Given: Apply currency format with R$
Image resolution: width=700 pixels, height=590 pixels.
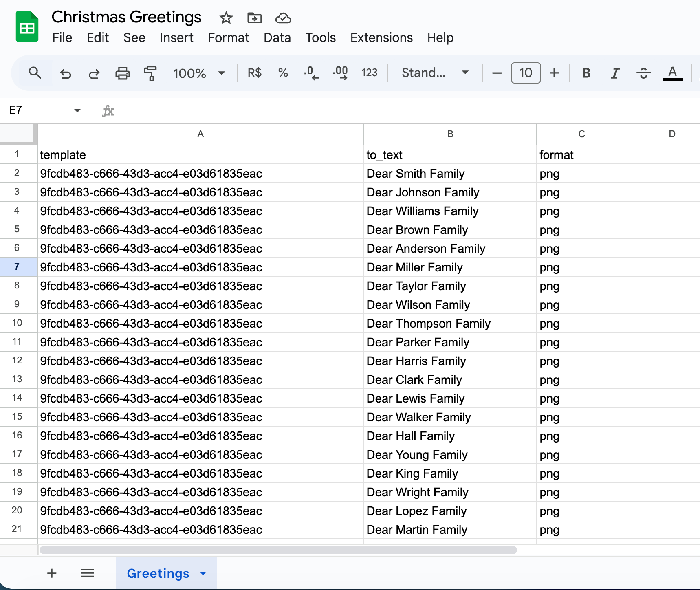Looking at the screenshot, I should 254,73.
